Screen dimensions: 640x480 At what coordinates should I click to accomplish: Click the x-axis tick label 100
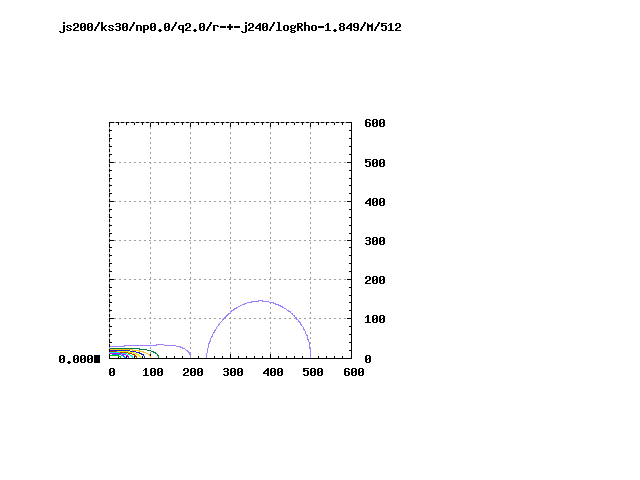153,372
